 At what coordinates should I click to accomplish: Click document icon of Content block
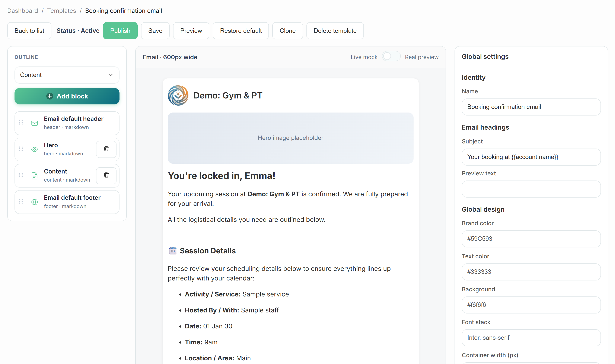coord(35,176)
